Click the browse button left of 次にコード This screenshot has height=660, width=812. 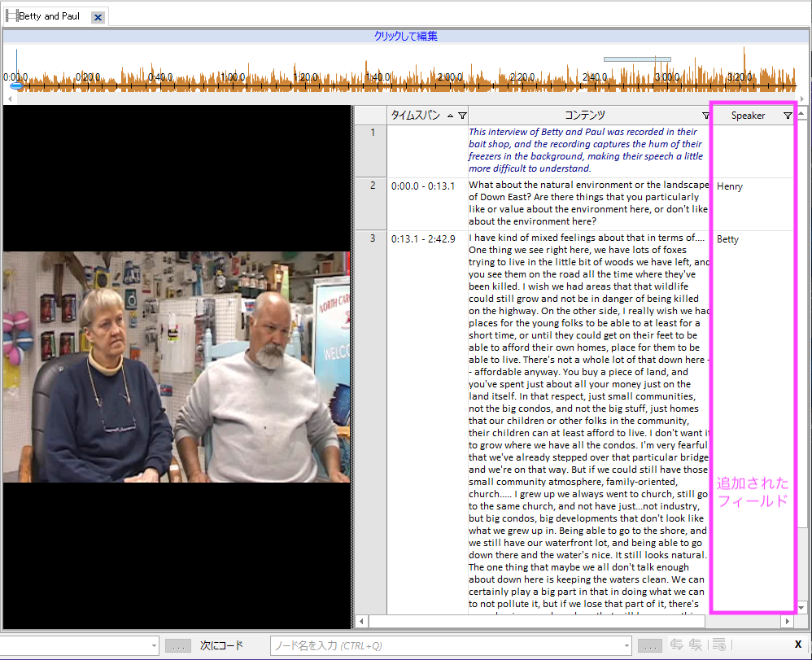[x=177, y=645]
